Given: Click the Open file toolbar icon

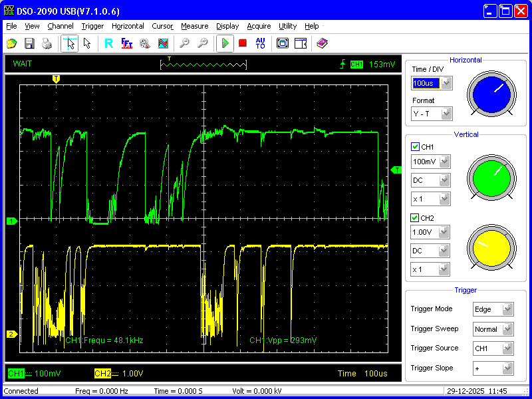Looking at the screenshot, I should click(x=12, y=43).
